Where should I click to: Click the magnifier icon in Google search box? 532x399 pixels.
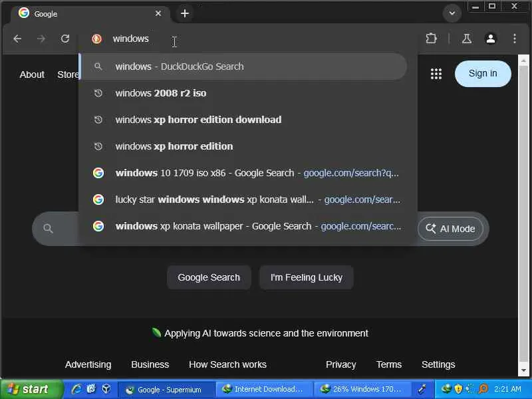pos(48,229)
